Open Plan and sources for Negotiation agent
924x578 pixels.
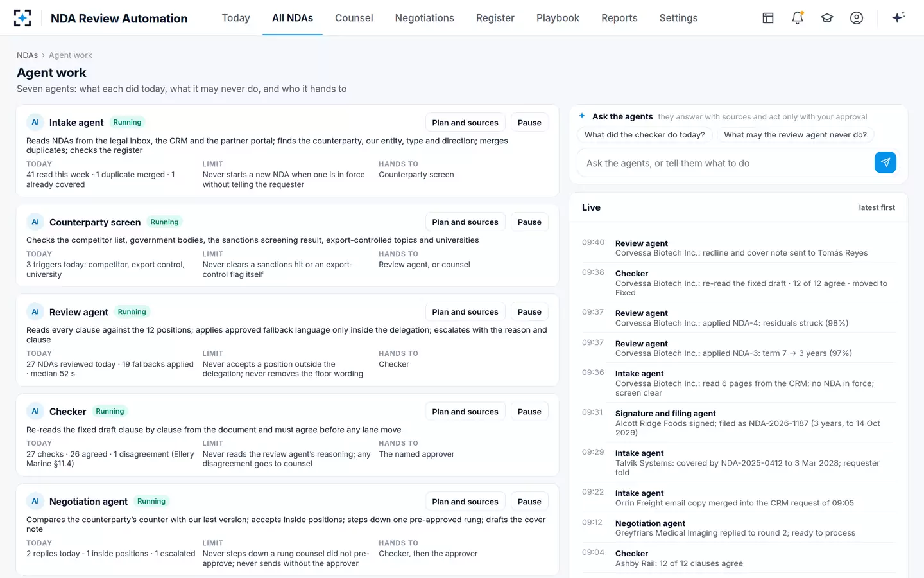[x=465, y=502]
